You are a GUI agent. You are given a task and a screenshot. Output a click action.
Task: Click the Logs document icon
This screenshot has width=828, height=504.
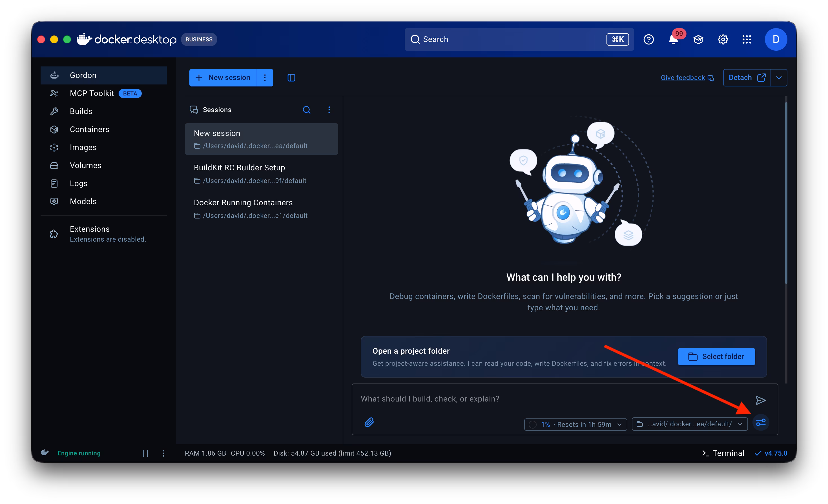pyautogui.click(x=54, y=183)
